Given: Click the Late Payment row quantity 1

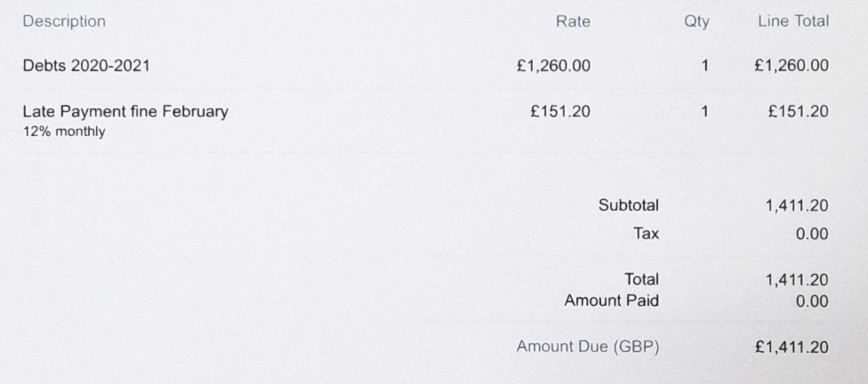Looking at the screenshot, I should (x=704, y=112).
